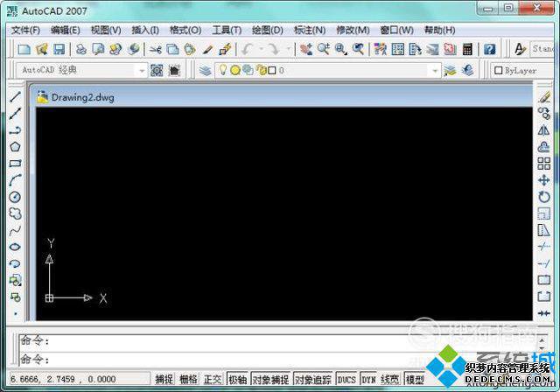Click the command window scroll up arrow
Screen dimensions: 560x392
click(x=542, y=339)
